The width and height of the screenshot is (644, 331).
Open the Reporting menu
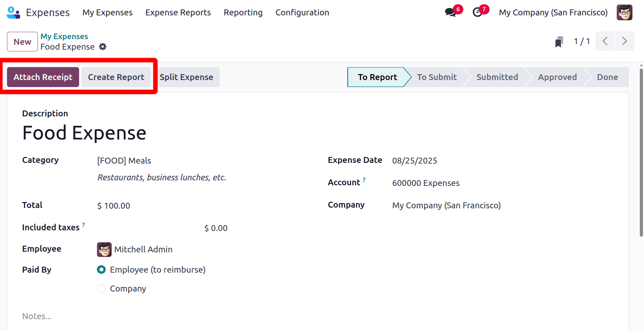click(243, 13)
